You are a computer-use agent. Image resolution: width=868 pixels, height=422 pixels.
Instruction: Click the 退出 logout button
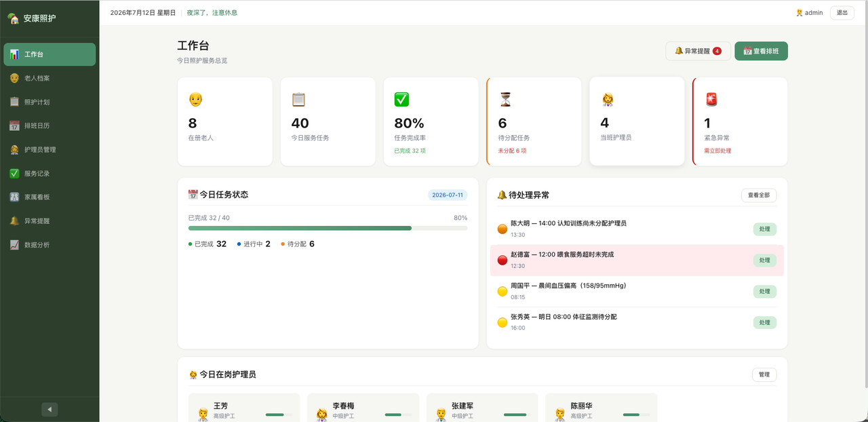842,12
